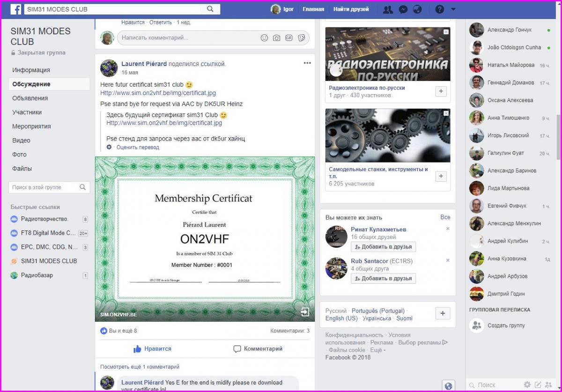Open the Файлы section of group
The image size is (562, 392).
pos(22,169)
